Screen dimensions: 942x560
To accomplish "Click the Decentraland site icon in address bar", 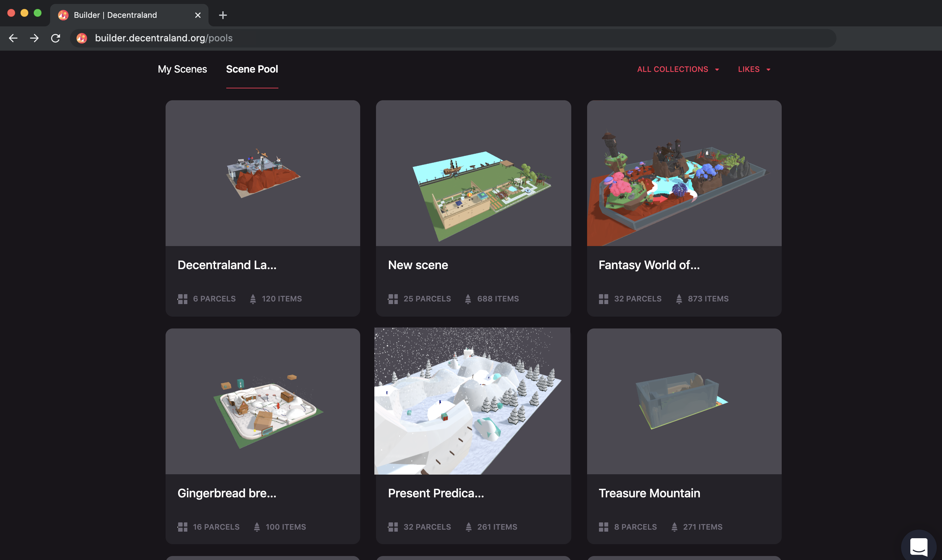I will [81, 38].
